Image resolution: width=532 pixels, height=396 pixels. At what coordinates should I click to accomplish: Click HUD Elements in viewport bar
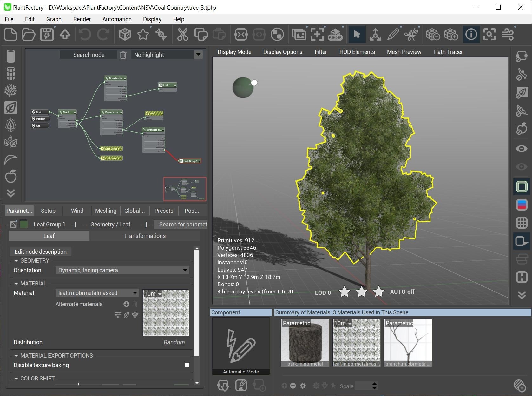[357, 52]
